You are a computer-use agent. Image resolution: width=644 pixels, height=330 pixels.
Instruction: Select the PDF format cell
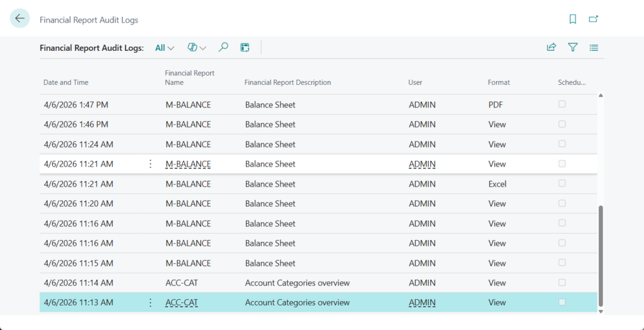point(496,105)
